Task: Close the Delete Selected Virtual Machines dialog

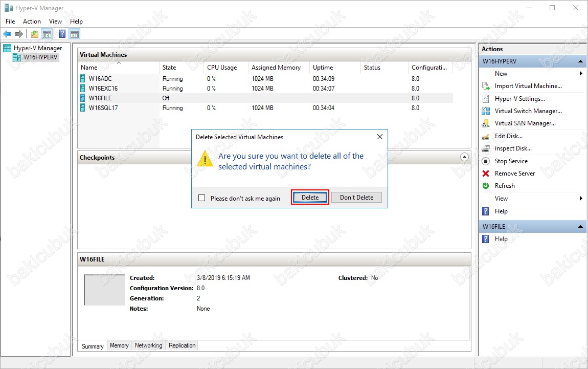Action: (379, 137)
